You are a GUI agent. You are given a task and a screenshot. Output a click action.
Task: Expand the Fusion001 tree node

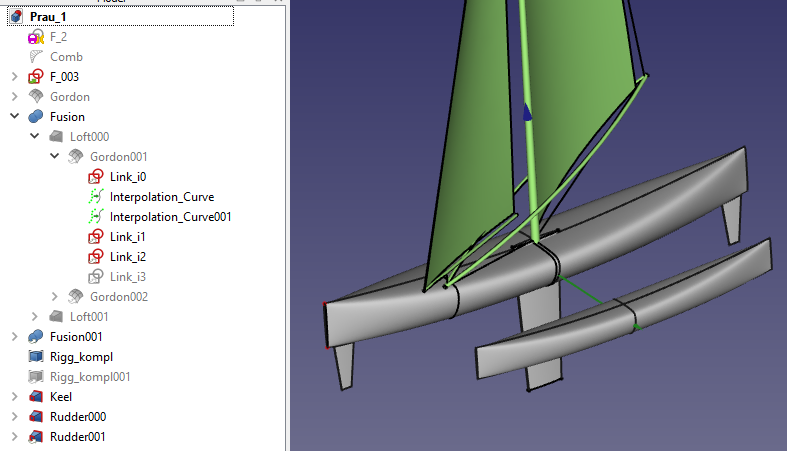point(15,337)
